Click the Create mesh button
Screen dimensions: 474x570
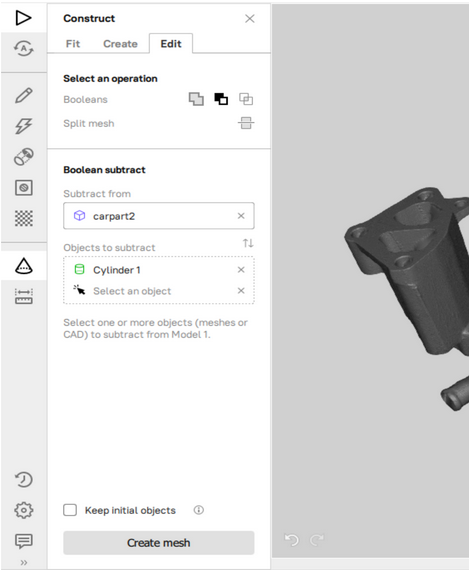tap(159, 543)
